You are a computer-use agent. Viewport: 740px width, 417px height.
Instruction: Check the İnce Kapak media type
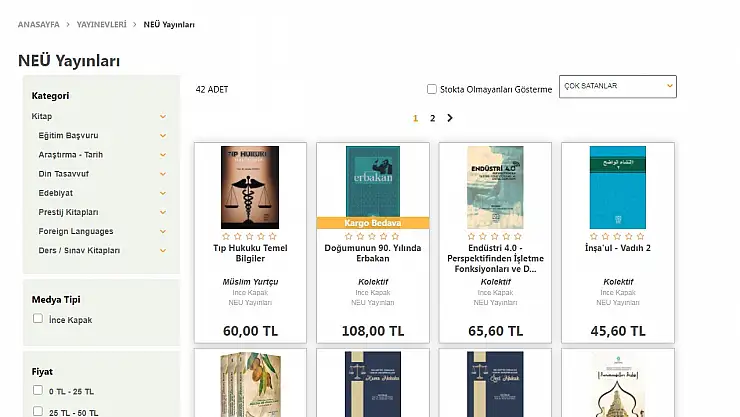(38, 319)
